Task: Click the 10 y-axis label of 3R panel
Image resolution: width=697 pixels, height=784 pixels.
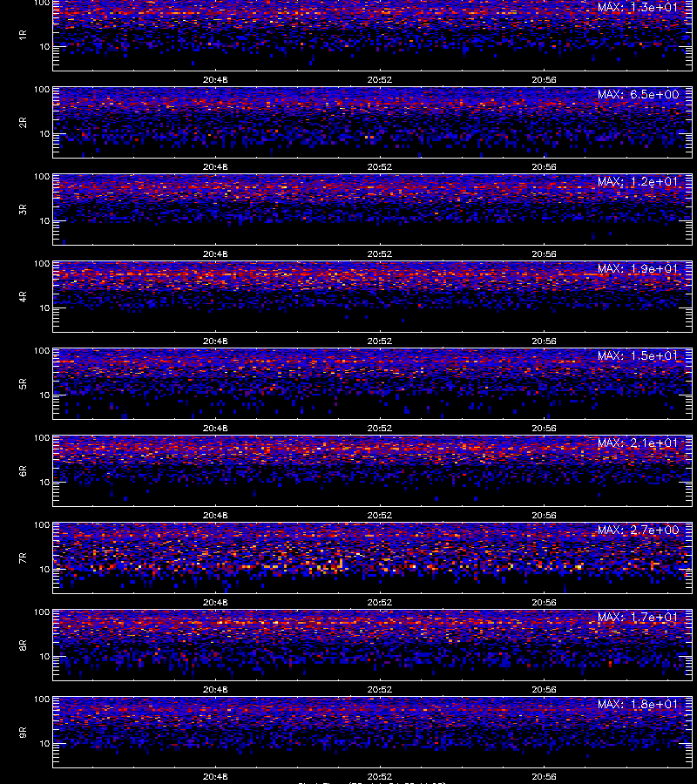Action: point(44,220)
